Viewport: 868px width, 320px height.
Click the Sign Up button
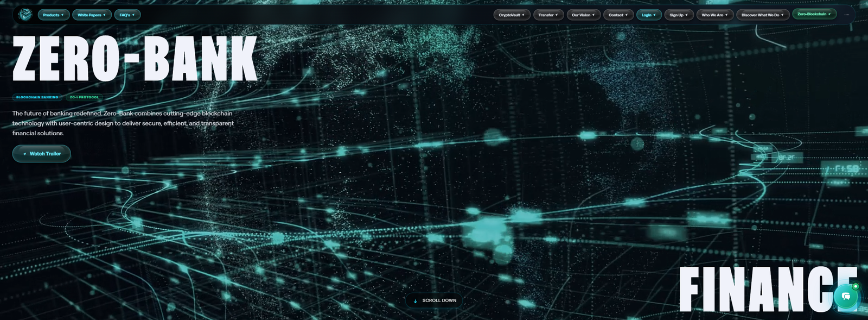pos(679,15)
